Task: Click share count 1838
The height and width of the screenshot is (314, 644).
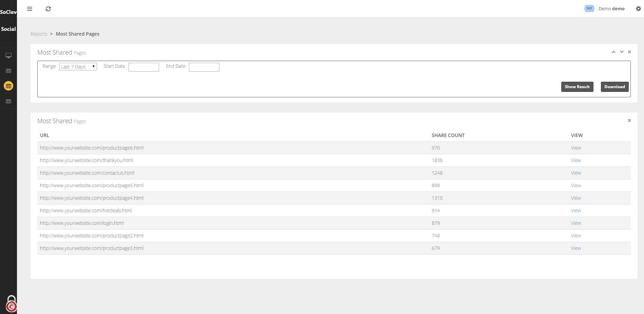Action: coord(437,160)
